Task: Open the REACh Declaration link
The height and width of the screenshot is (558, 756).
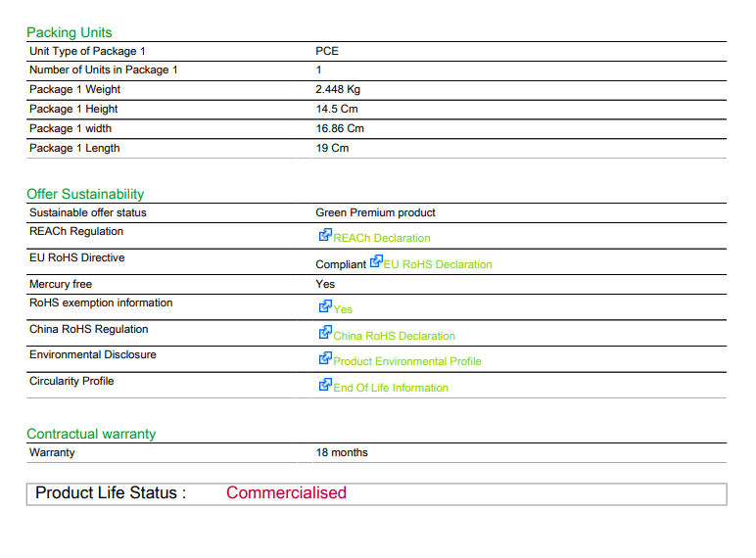Action: pos(382,238)
